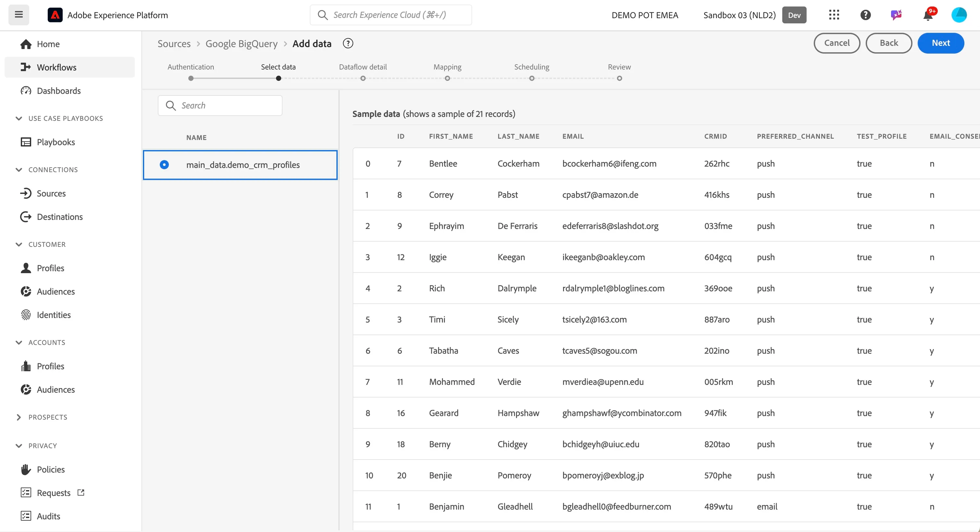
Task: Collapse the Customer section
Action: 19,244
